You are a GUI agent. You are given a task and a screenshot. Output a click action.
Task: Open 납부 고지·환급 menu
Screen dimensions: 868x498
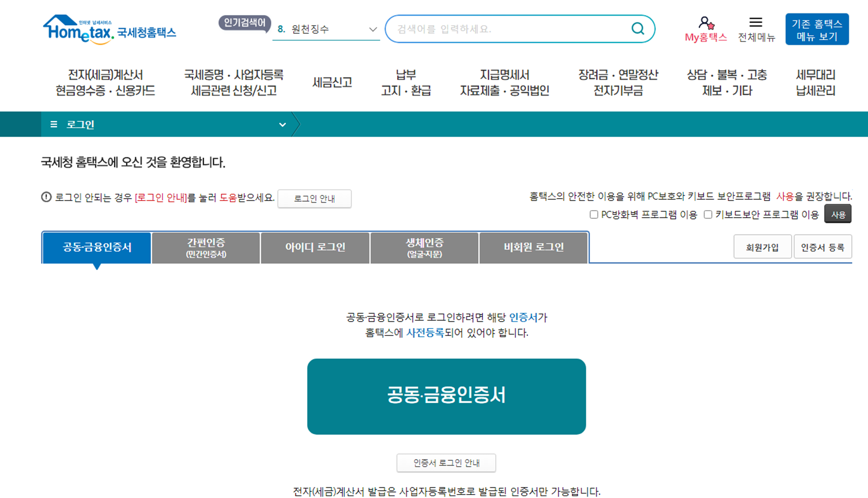[x=406, y=82]
